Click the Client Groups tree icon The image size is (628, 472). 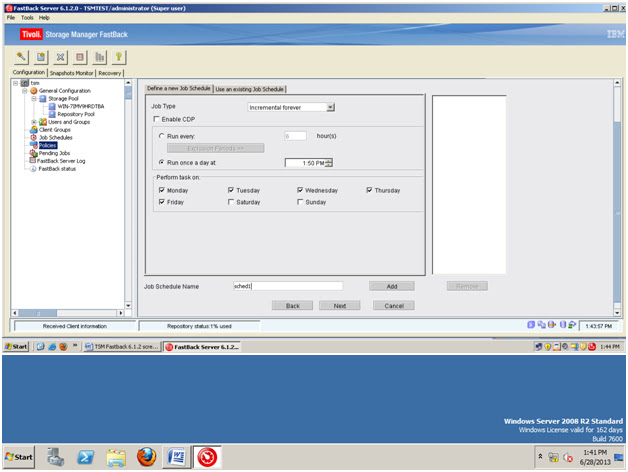coord(34,130)
